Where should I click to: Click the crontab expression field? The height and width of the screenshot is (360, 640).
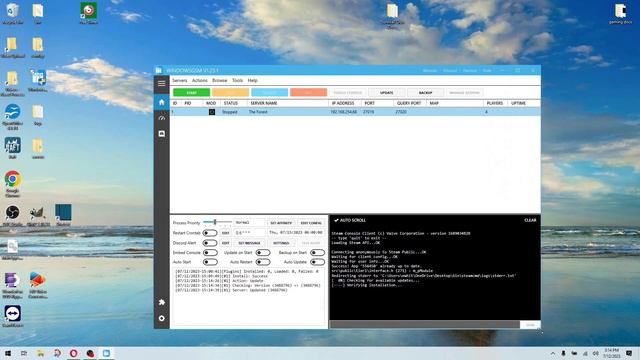[x=249, y=233]
